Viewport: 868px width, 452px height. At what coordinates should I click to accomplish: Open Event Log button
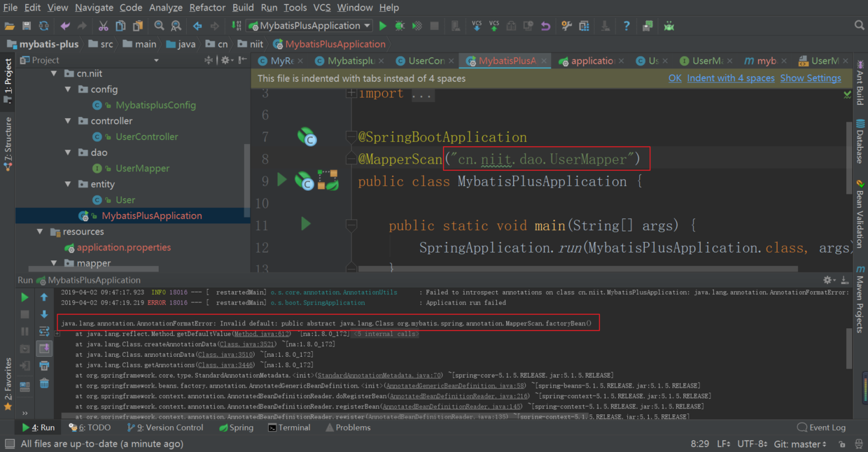tap(821, 428)
